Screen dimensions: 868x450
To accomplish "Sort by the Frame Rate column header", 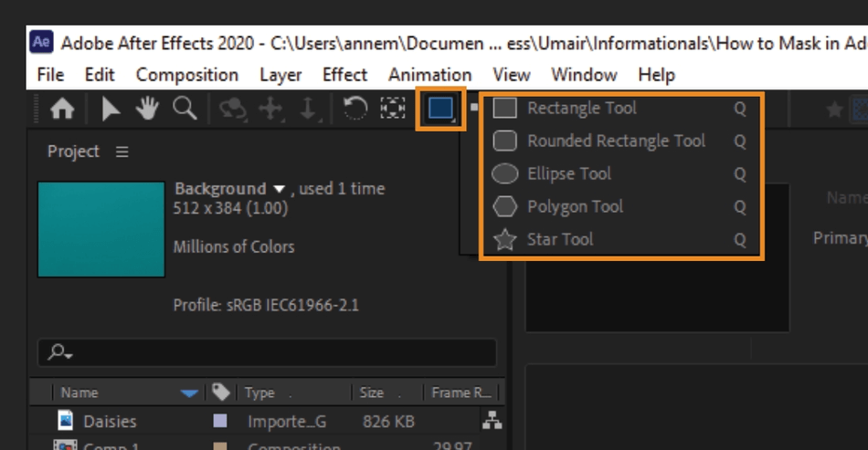I will click(461, 392).
